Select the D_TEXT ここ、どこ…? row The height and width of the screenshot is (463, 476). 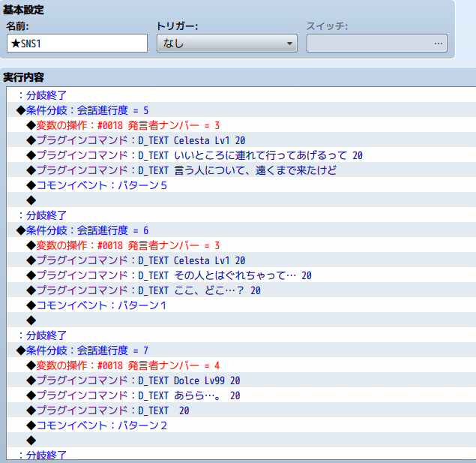point(241,290)
